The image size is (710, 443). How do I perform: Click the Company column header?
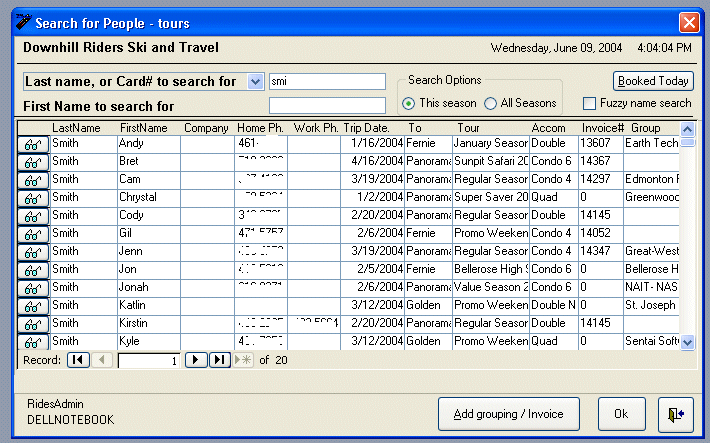[206, 128]
